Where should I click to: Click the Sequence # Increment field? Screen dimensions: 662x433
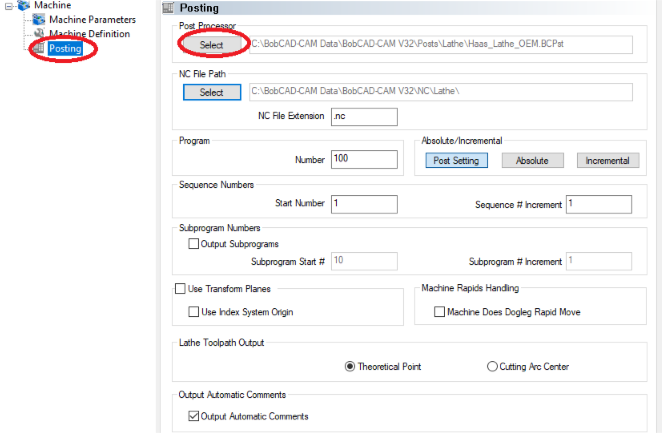[x=599, y=204]
